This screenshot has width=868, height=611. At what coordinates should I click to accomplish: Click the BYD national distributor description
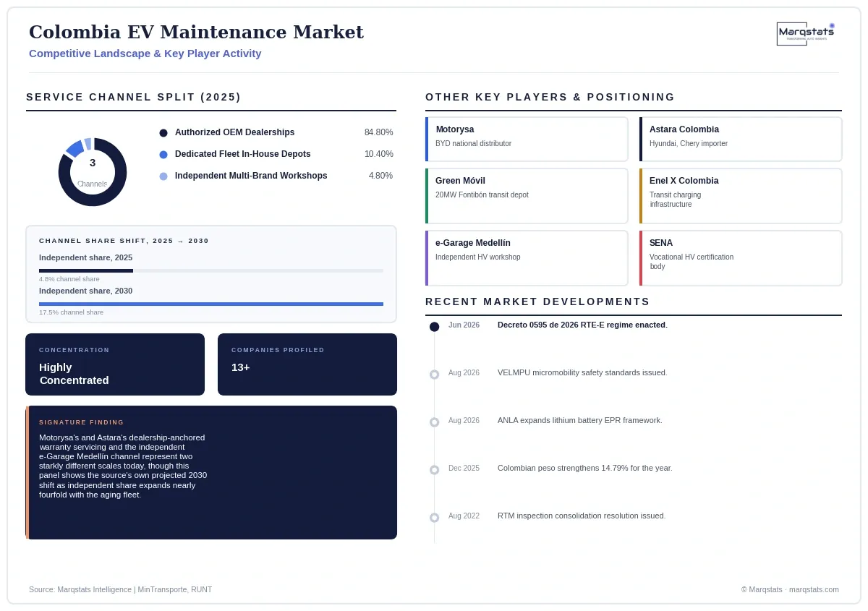[x=473, y=143]
